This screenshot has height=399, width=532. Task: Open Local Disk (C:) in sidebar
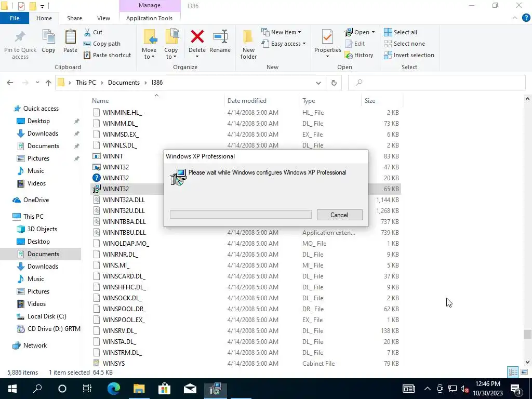pos(41,316)
